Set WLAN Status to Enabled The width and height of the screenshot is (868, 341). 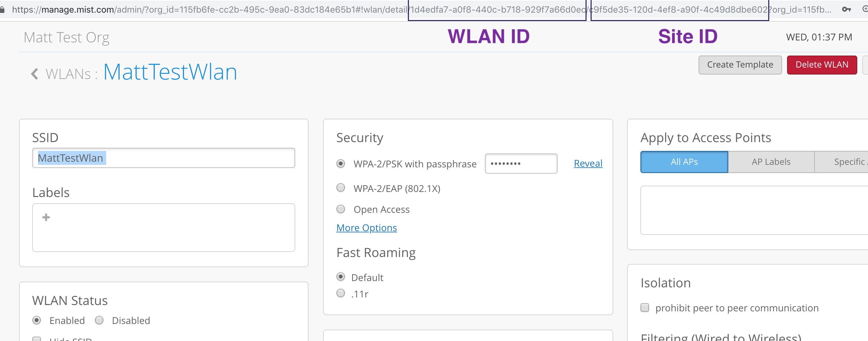point(37,320)
